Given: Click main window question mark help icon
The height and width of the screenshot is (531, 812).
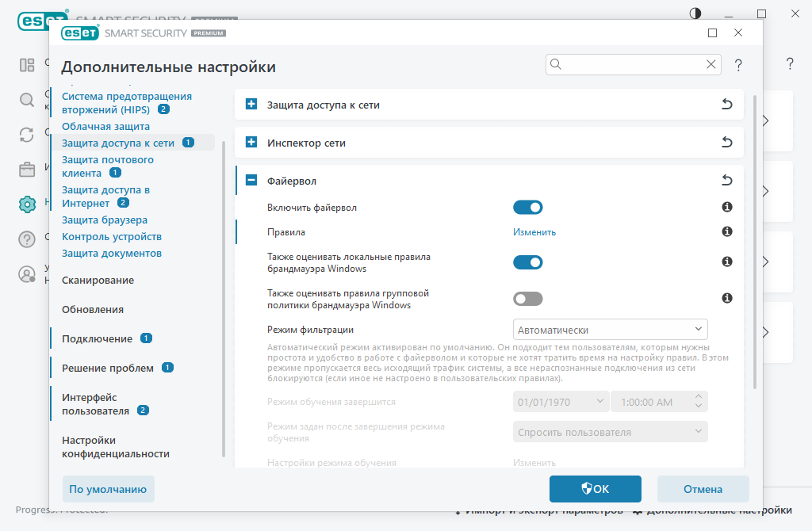Looking at the screenshot, I should (x=790, y=63).
